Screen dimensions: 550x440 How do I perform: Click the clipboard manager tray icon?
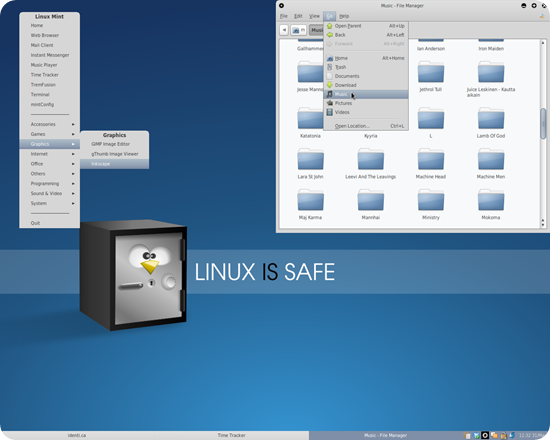[467, 435]
